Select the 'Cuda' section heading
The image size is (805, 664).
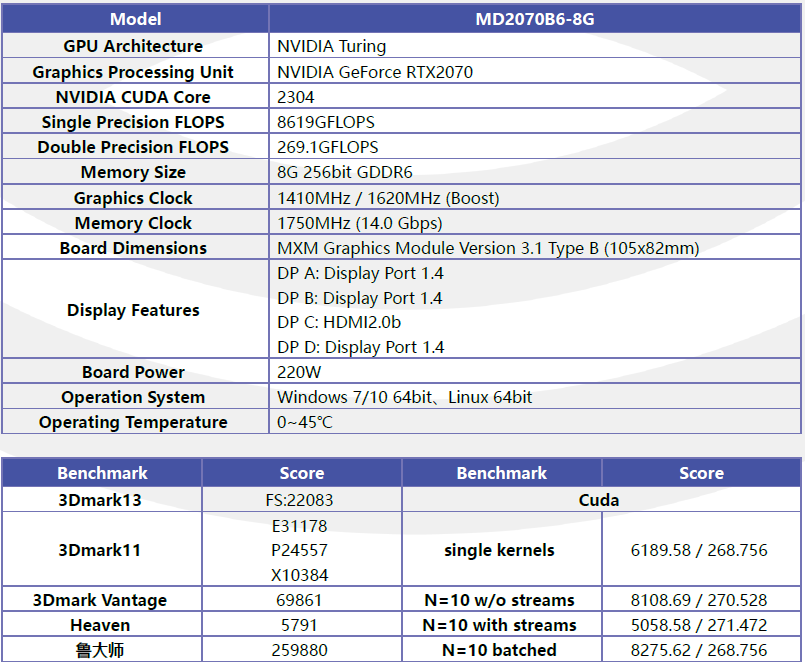pyautogui.click(x=599, y=500)
